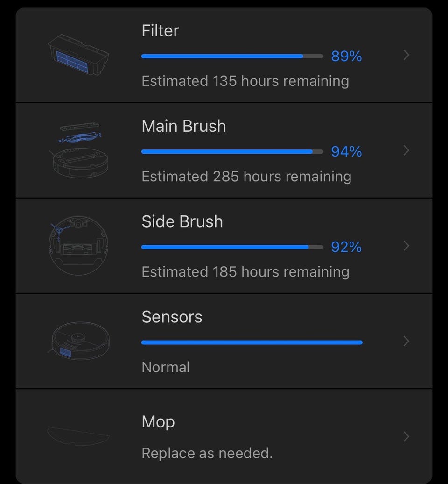Click the Sensors full progress bar

[252, 342]
